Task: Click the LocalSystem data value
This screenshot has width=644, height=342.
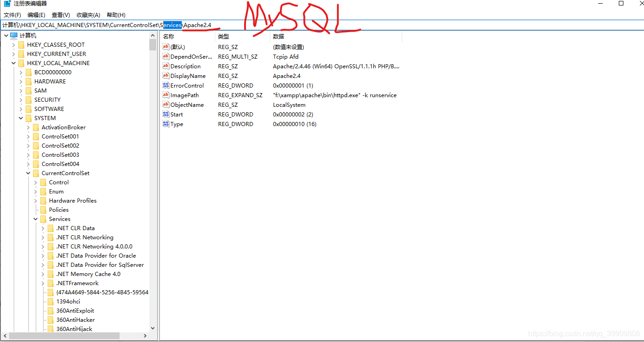Action: pos(289,105)
